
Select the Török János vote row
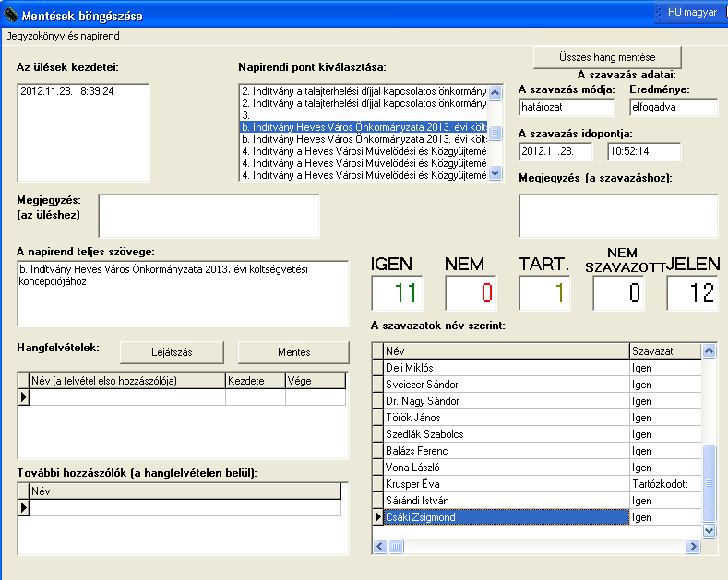tap(537, 418)
